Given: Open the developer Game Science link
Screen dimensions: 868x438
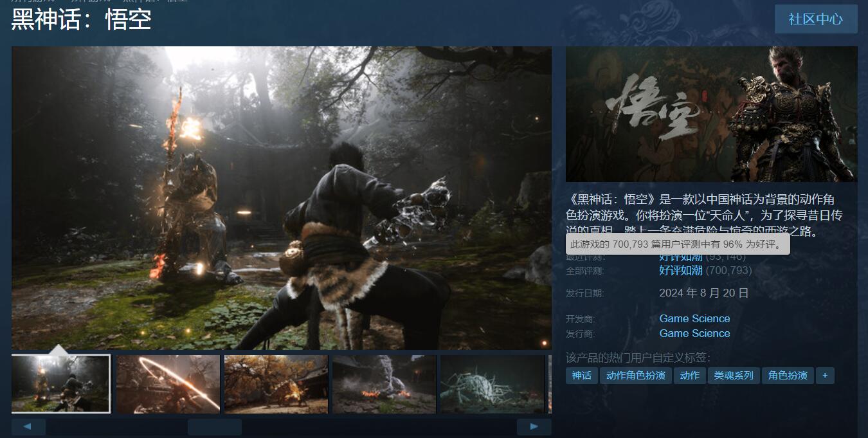Looking at the screenshot, I should (x=694, y=318).
